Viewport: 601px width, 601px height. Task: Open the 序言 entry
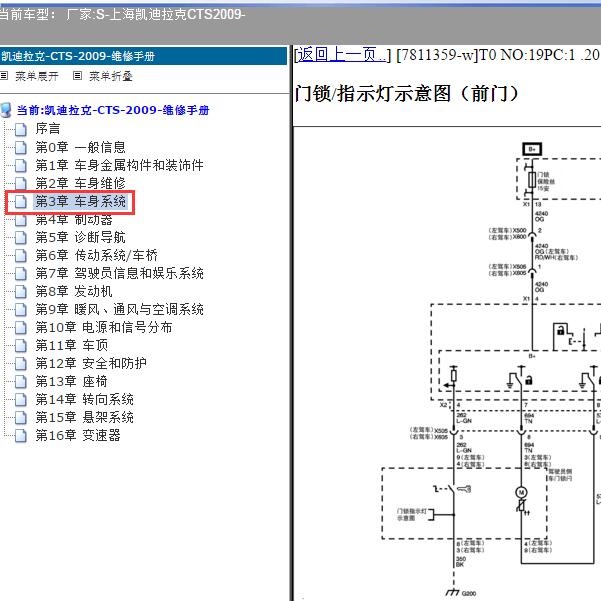tap(48, 128)
